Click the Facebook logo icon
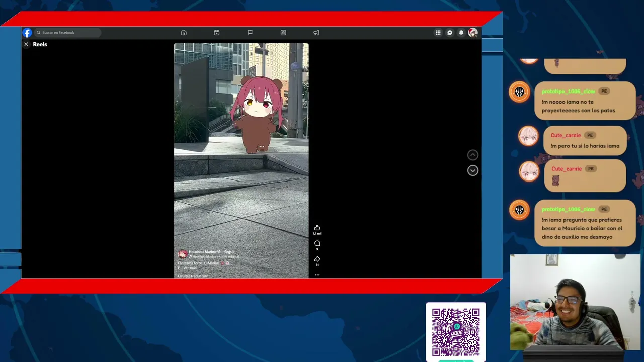Screen dimensions: 644x362 [27, 33]
